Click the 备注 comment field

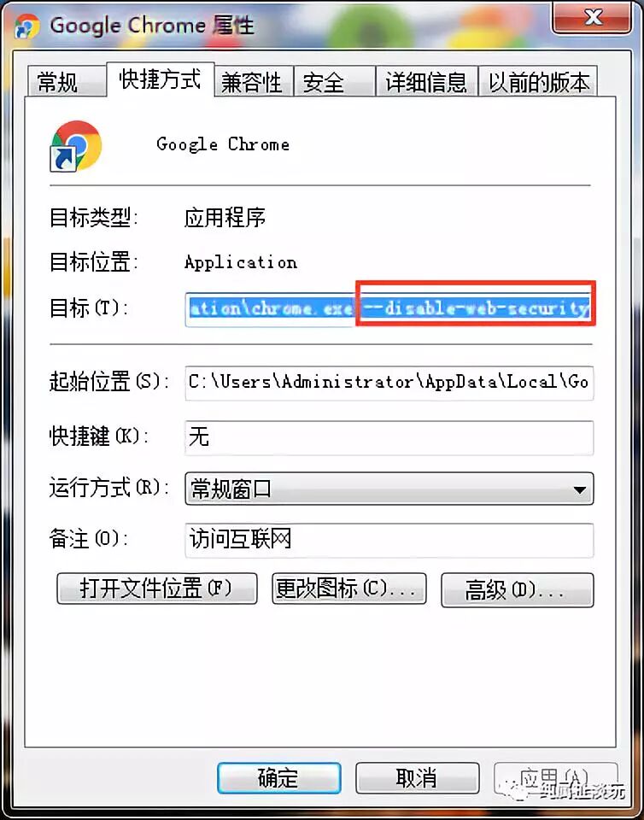[x=389, y=540]
